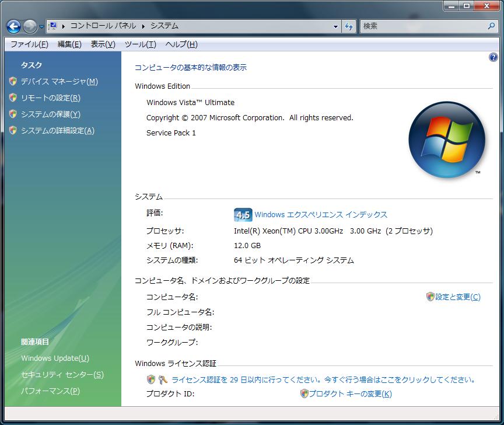Click the ワークグループ: label
This screenshot has height=425, width=504.
point(172,342)
